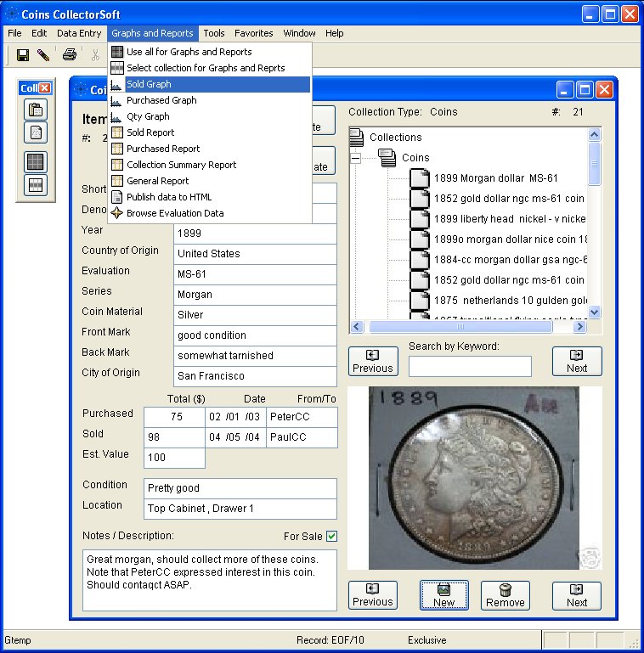This screenshot has width=644, height=653.
Task: Click the Purchased total field showing 75
Action: pyautogui.click(x=174, y=417)
